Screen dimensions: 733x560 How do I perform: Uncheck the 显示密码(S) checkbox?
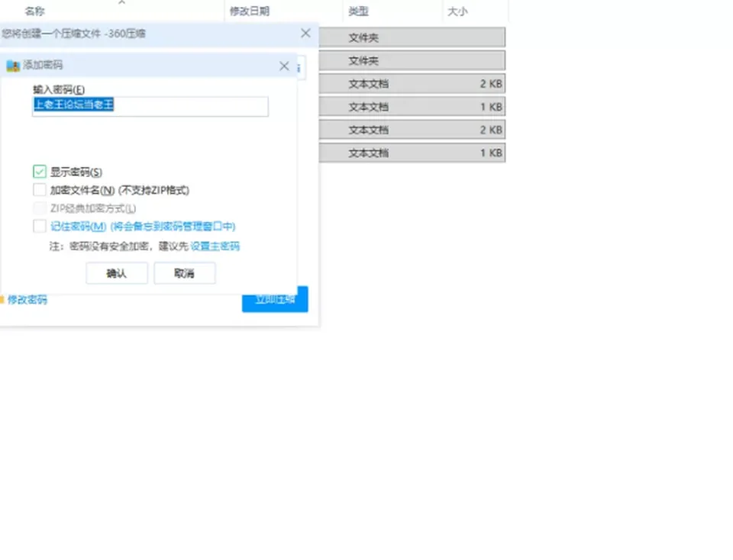click(x=40, y=172)
